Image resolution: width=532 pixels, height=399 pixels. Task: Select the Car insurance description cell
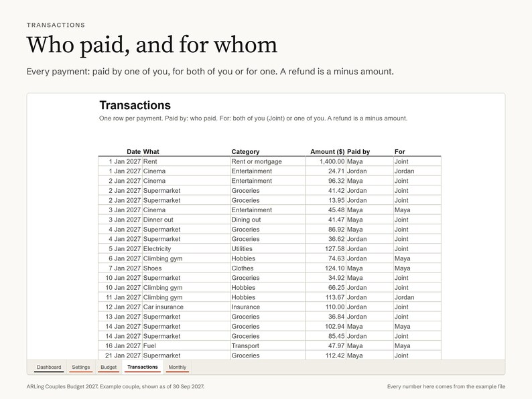tap(186, 307)
